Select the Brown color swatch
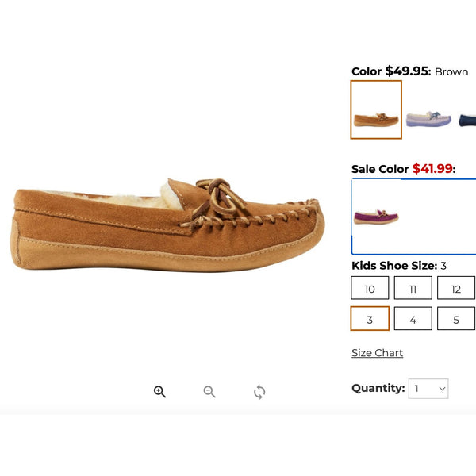This screenshot has height=476, width=476. tap(376, 109)
